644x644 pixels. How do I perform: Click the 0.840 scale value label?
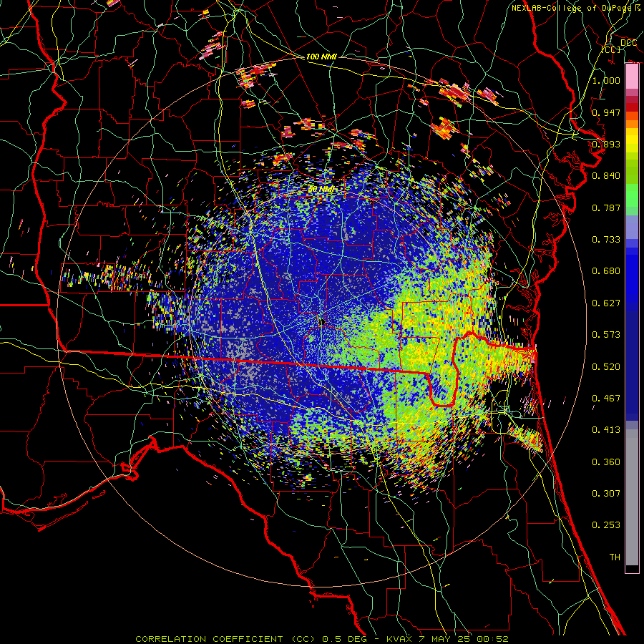606,176
